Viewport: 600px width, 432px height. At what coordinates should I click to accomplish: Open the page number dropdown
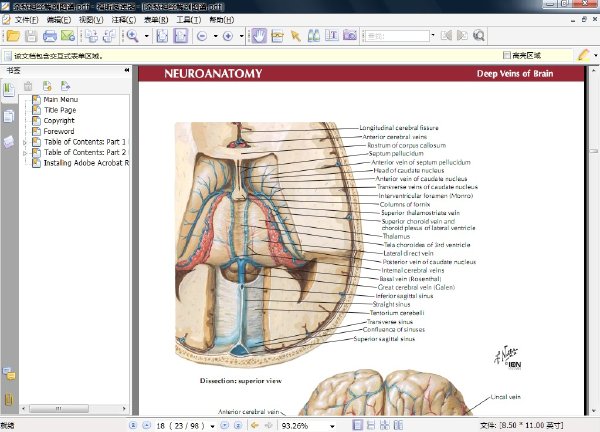pyautogui.click(x=212, y=426)
